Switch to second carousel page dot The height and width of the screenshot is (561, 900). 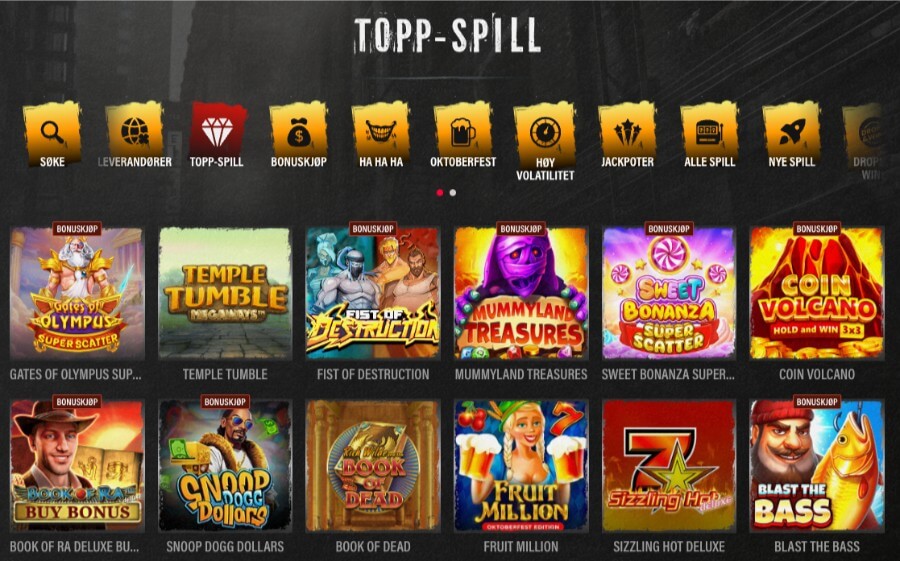tap(453, 193)
